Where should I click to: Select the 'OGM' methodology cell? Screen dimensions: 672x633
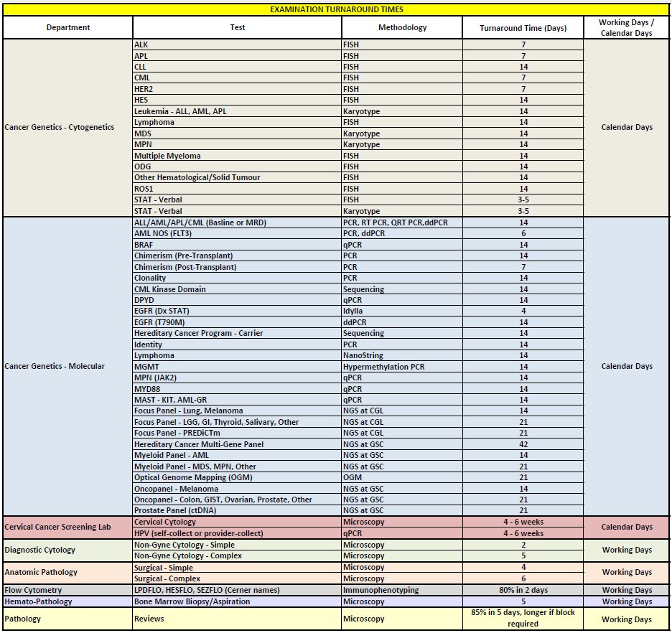(x=402, y=477)
